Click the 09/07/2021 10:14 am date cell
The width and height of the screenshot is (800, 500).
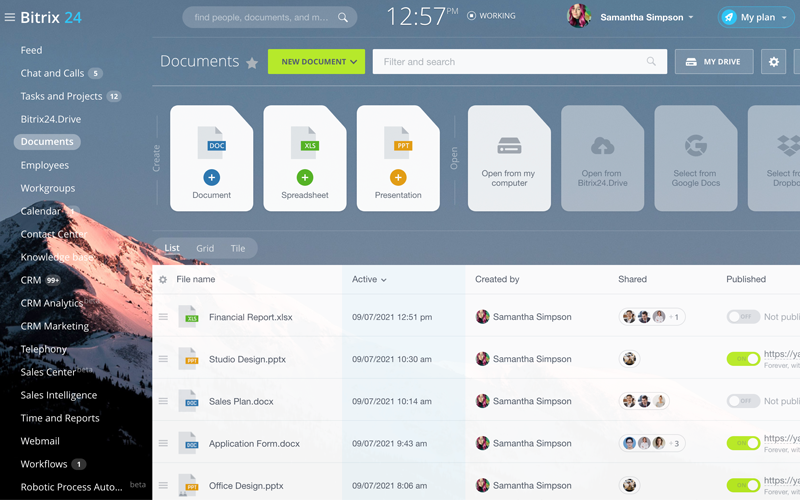(391, 402)
